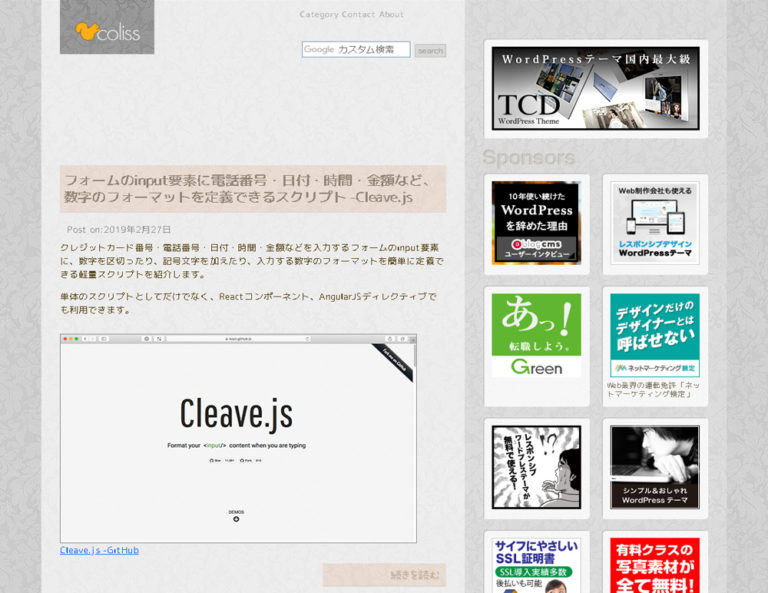This screenshot has width=768, height=593.
Task: Open the About menu item
Action: (x=391, y=15)
